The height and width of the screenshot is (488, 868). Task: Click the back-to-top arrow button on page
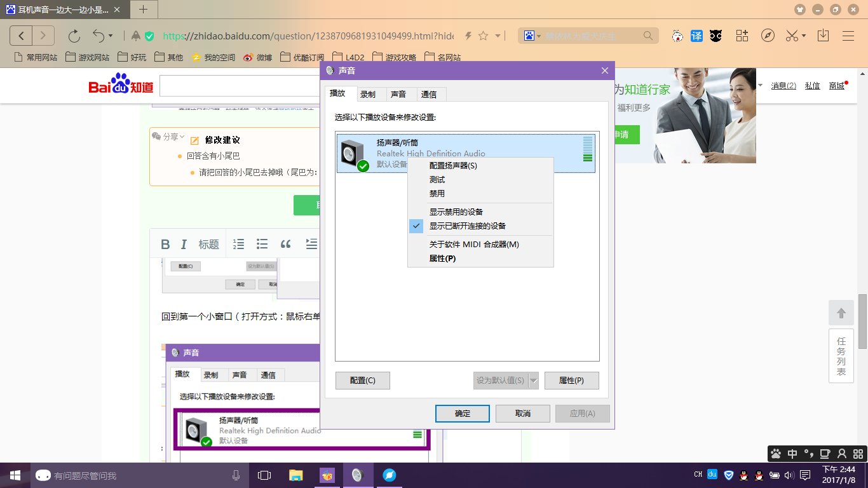[x=841, y=313]
